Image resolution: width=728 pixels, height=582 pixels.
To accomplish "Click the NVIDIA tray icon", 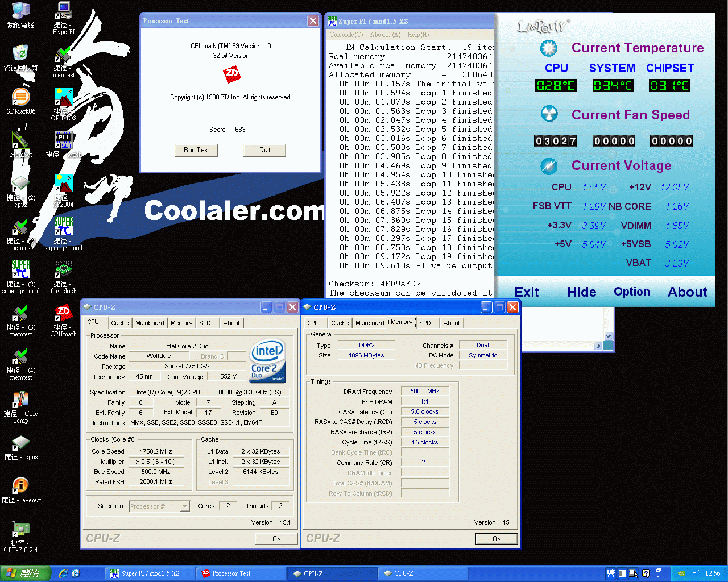I will point(681,573).
